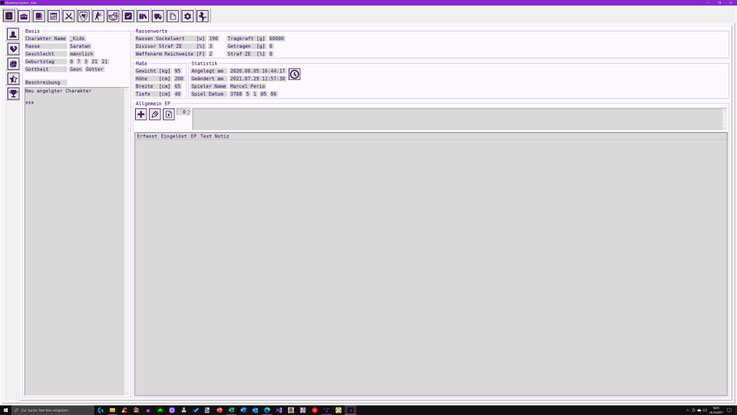Image resolution: width=737 pixels, height=415 pixels.
Task: Click the check mark box toolbar icon
Action: click(x=128, y=16)
